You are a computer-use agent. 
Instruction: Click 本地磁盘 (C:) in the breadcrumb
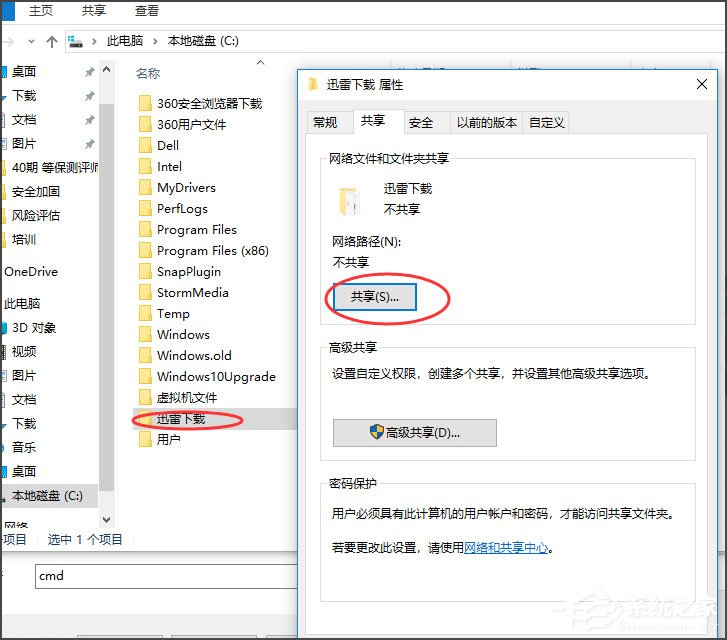pyautogui.click(x=203, y=41)
